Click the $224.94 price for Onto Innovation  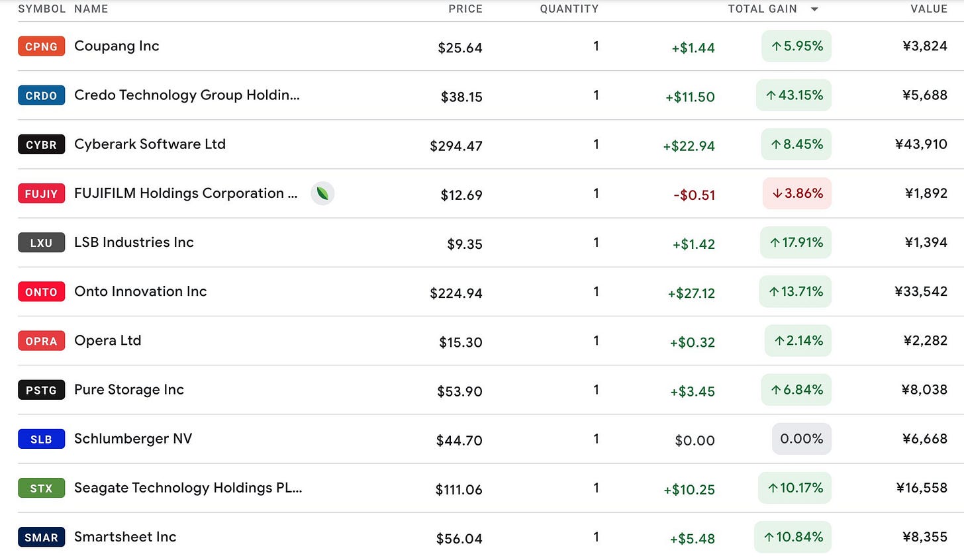456,293
